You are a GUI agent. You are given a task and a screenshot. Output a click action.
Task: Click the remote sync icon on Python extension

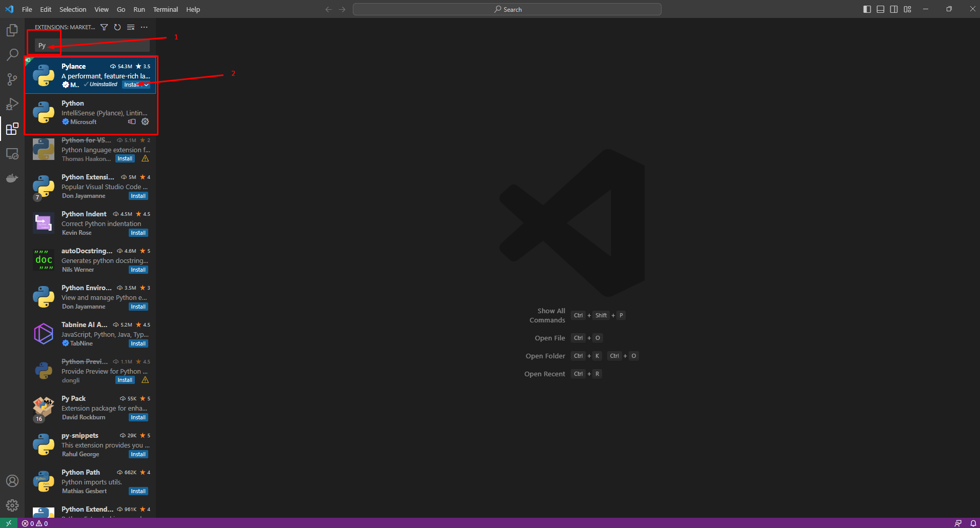(132, 121)
